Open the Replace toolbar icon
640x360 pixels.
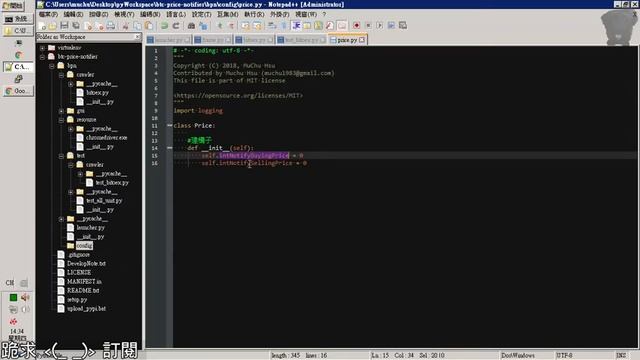click(204, 26)
